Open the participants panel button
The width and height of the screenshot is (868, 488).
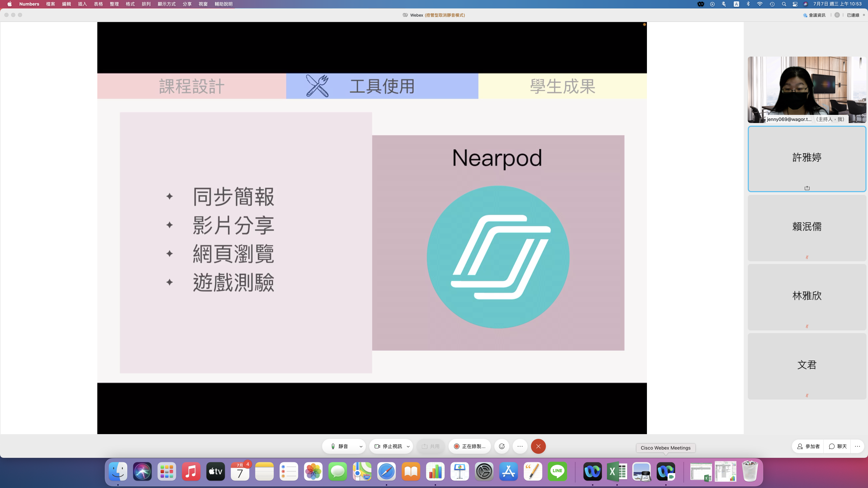point(808,446)
